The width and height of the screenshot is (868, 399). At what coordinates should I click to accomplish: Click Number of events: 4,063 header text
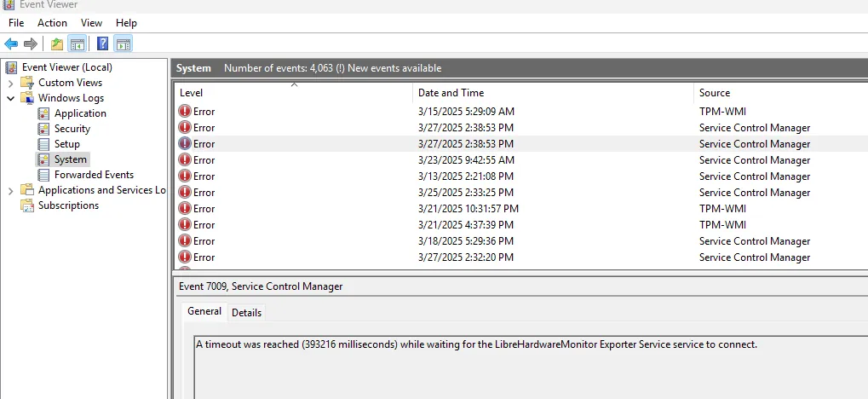(279, 68)
